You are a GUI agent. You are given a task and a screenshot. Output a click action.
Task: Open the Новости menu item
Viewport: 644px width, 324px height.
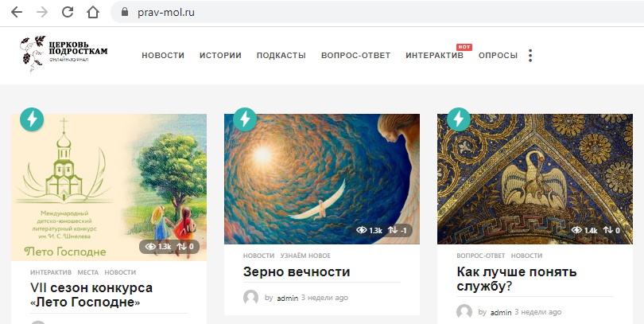tap(163, 56)
